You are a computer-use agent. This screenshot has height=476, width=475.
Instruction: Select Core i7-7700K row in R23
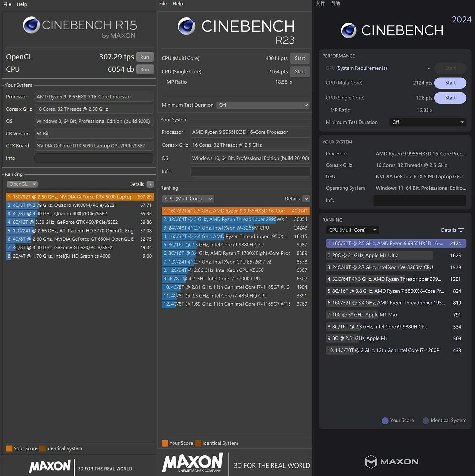point(236,279)
